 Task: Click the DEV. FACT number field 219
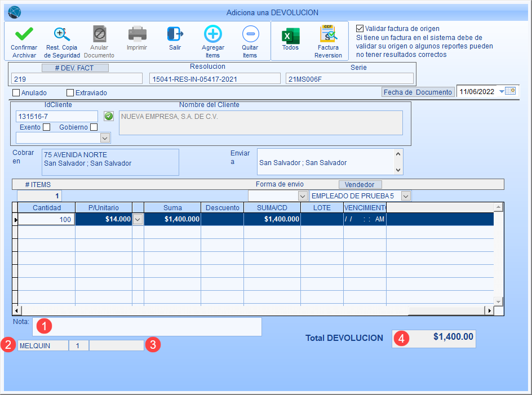tap(77, 79)
